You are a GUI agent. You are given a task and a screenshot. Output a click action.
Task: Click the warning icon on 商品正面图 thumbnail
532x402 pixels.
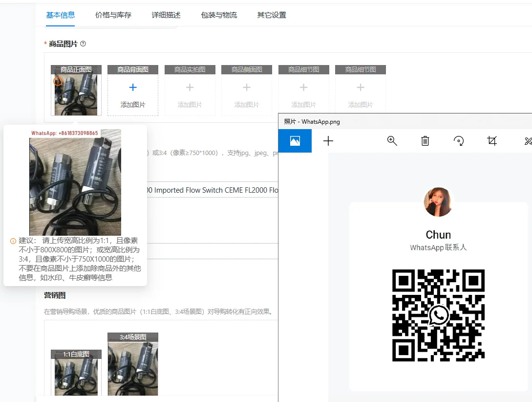[x=58, y=81]
